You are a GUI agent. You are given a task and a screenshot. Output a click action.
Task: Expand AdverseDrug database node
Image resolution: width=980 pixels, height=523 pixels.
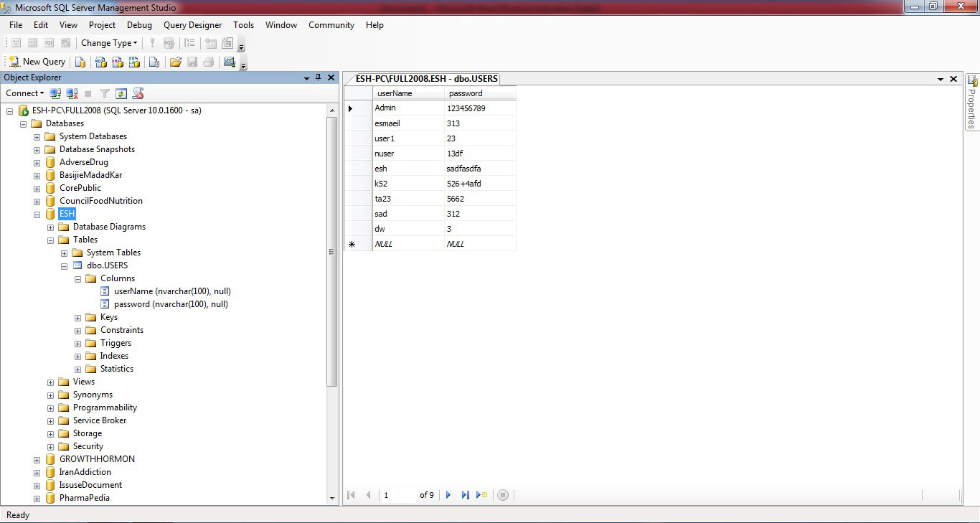[37, 162]
